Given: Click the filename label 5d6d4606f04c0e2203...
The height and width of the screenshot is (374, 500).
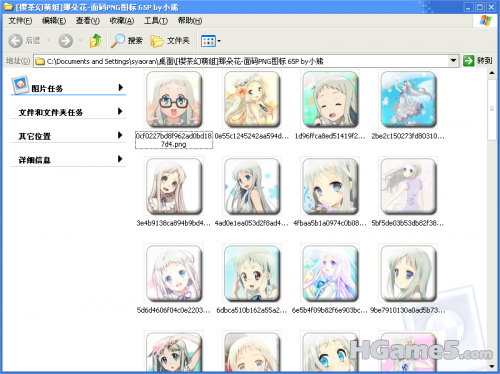Looking at the screenshot, I should (x=174, y=310).
